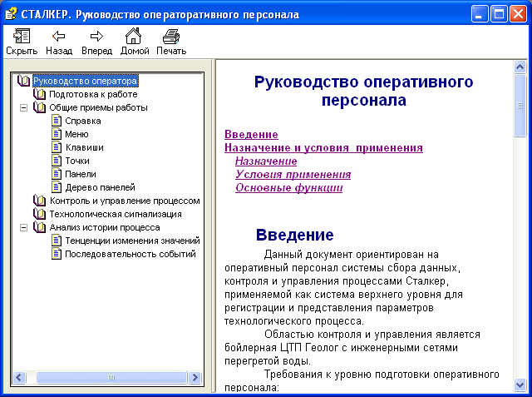Image resolution: width=532 pixels, height=397 pixels.
Task: Select Контроль и управление процессом in tree
Action: 125,201
